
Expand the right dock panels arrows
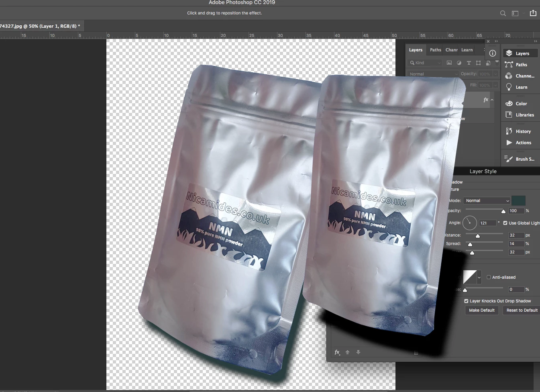coord(536,41)
